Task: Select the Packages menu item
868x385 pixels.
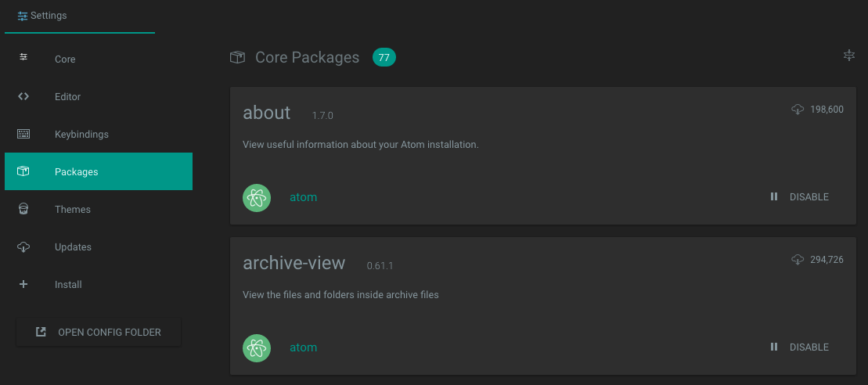Action: tap(99, 171)
